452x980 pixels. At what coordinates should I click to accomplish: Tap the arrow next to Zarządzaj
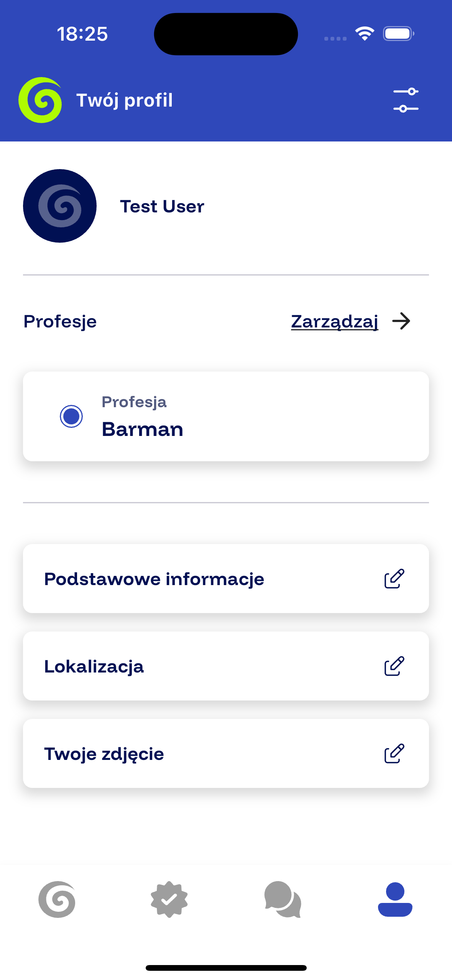[x=401, y=321]
